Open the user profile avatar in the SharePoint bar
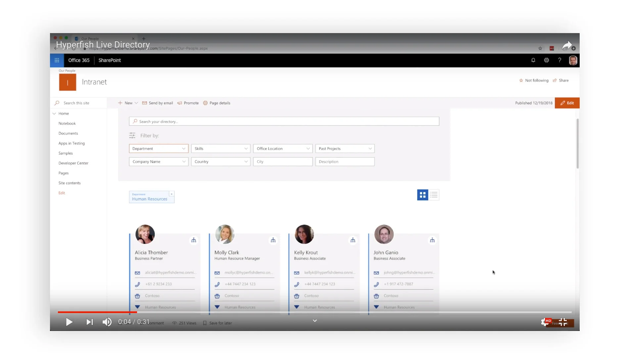The image size is (629, 364). (x=573, y=60)
